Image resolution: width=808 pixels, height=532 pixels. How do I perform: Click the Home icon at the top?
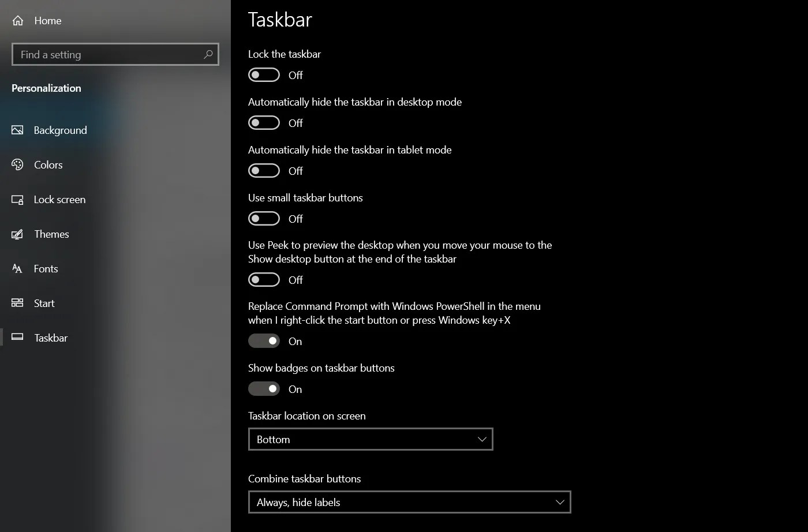(x=17, y=20)
